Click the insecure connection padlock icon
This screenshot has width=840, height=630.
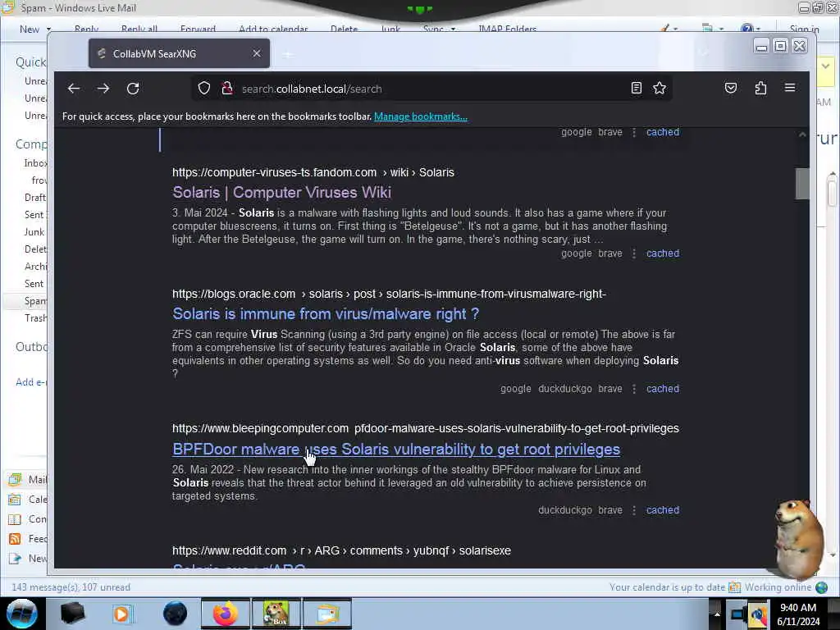coord(227,89)
